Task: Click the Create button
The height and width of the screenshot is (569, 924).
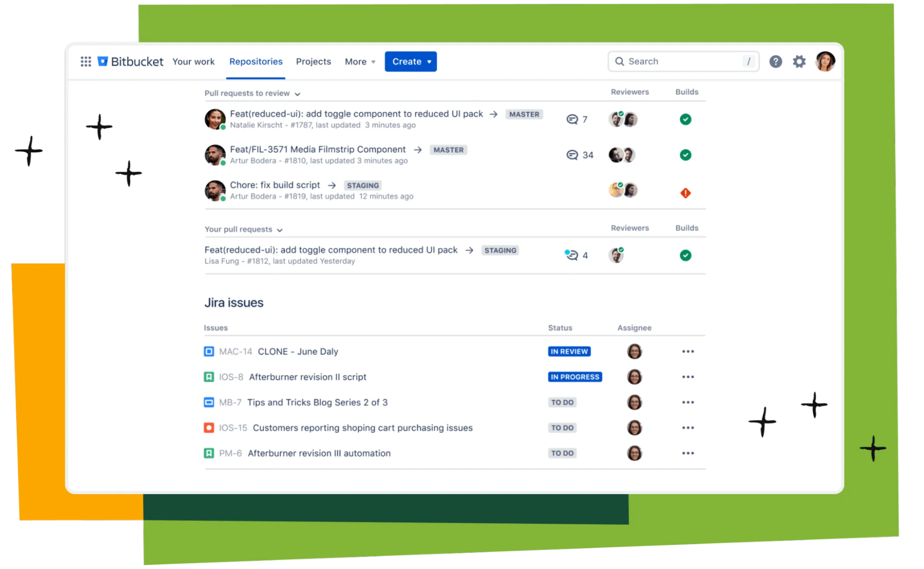Action: click(x=410, y=61)
